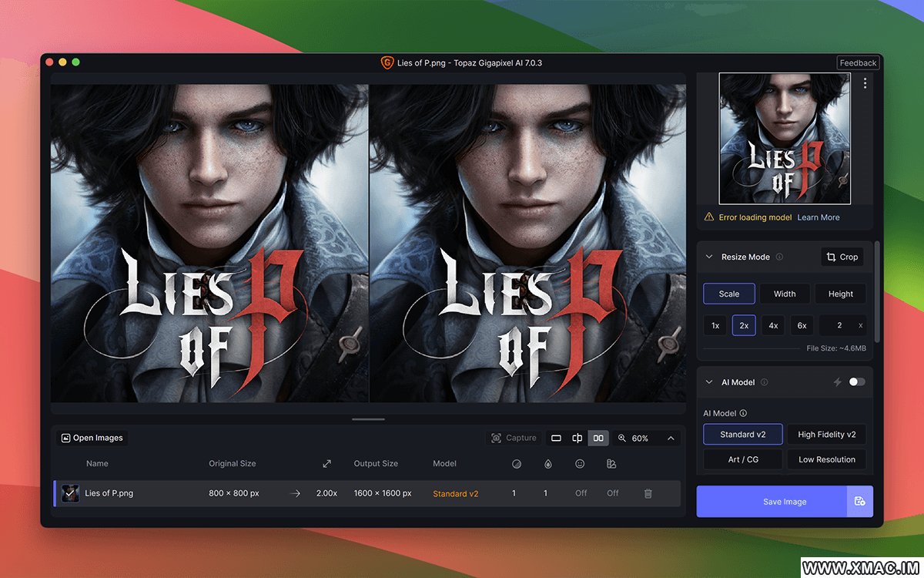The image size is (924, 578).
Task: Click the droplet column header icon
Action: 547,464
